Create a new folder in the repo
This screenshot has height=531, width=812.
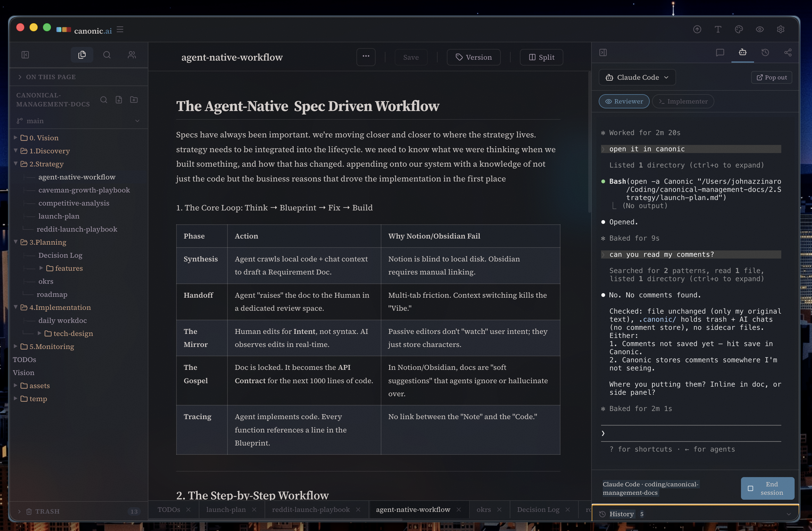(134, 100)
